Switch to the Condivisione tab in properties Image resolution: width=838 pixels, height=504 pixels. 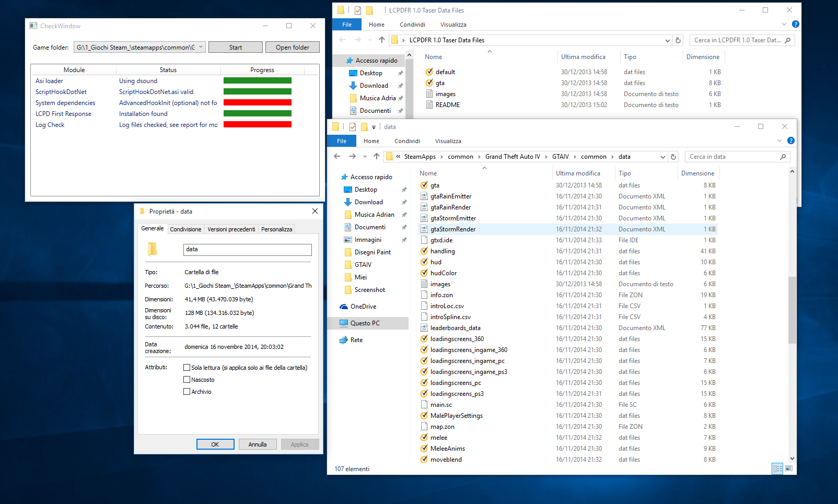point(185,229)
